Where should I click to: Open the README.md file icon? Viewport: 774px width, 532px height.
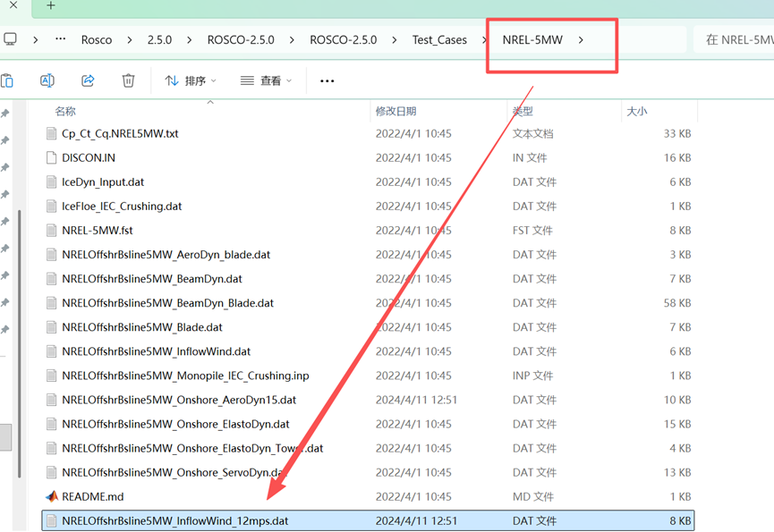coord(52,495)
